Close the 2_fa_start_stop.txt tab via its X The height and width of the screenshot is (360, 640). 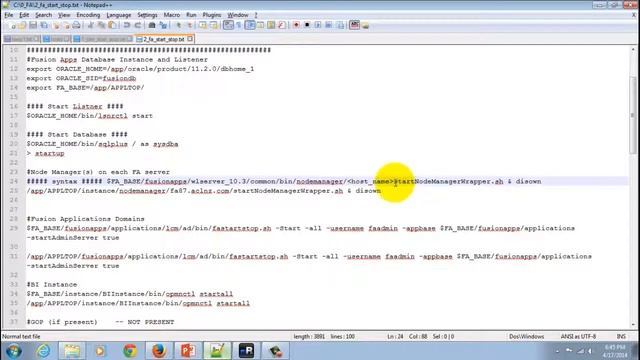point(190,39)
